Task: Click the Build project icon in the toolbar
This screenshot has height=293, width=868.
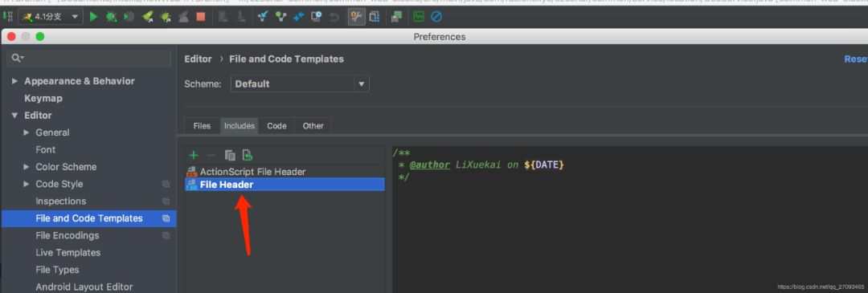Action: coord(7,17)
